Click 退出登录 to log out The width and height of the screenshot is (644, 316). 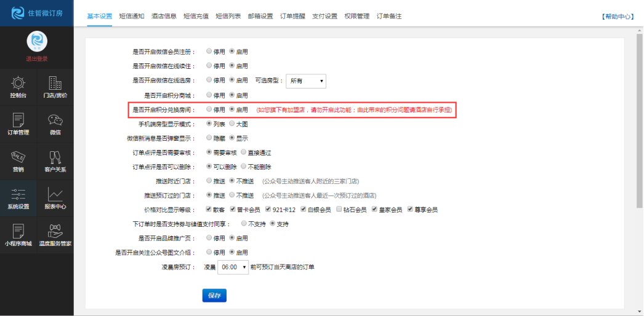tap(37, 59)
